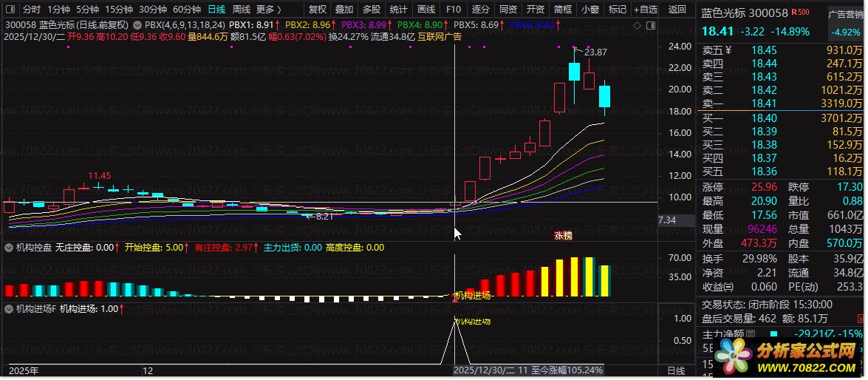Click the 叠加 overlay button
Screen dimensions: 868x380
click(344, 10)
